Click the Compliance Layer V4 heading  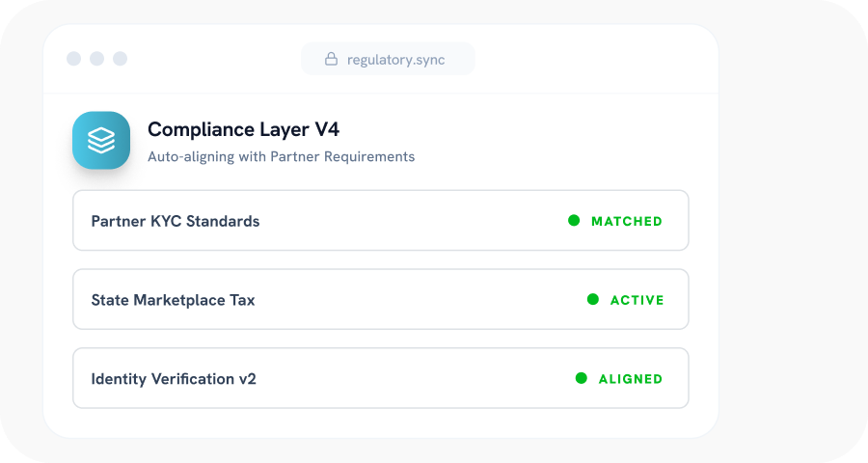click(x=243, y=129)
